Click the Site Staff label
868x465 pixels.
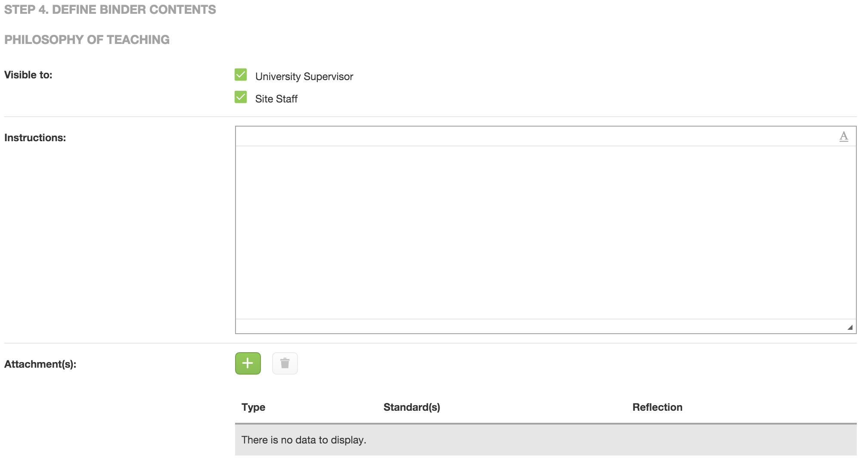tap(276, 99)
